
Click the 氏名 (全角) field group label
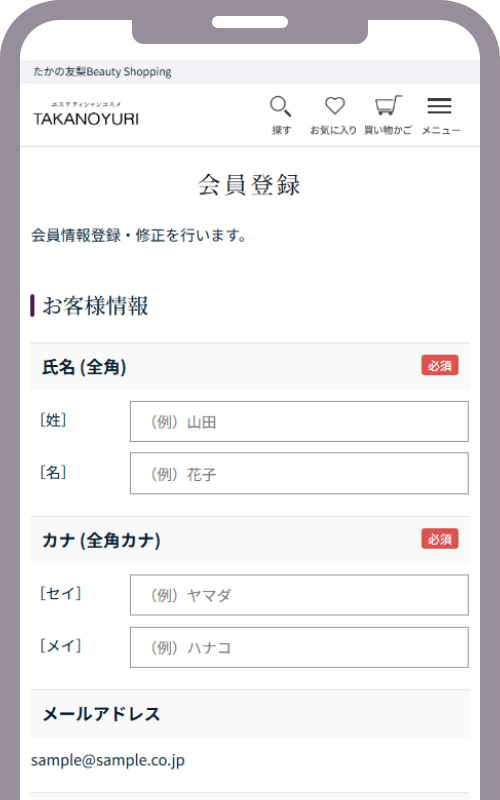(x=84, y=367)
